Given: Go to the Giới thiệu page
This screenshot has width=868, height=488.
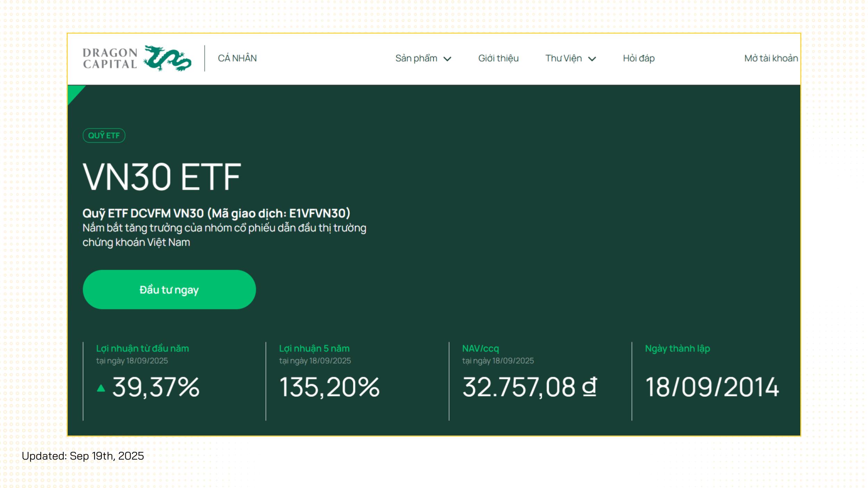Looking at the screenshot, I should 498,58.
